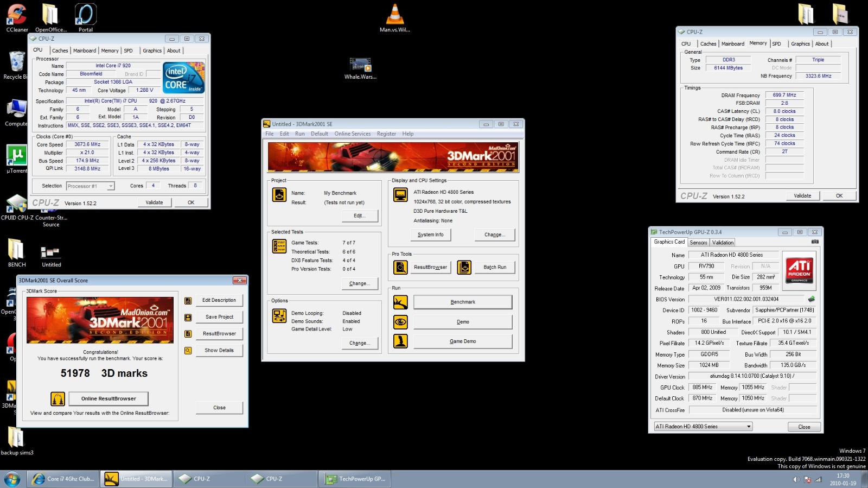Screen dimensions: 868x488
Task: Click Change under Display and CPU Settings
Action: pyautogui.click(x=495, y=235)
